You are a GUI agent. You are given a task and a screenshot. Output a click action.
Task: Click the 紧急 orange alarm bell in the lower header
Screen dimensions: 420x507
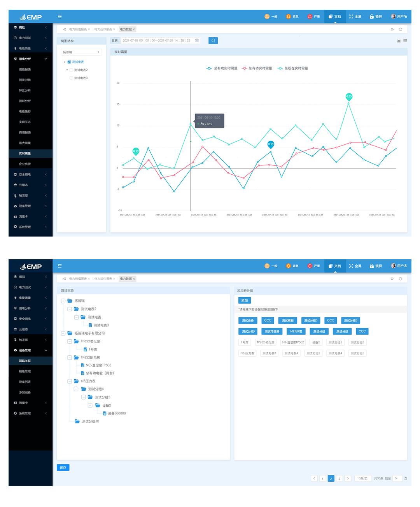288,266
